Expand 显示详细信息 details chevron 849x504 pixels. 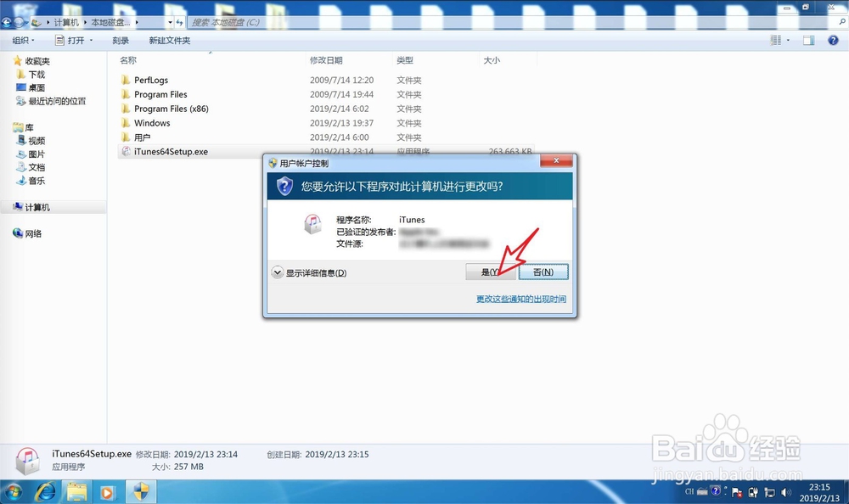point(278,272)
